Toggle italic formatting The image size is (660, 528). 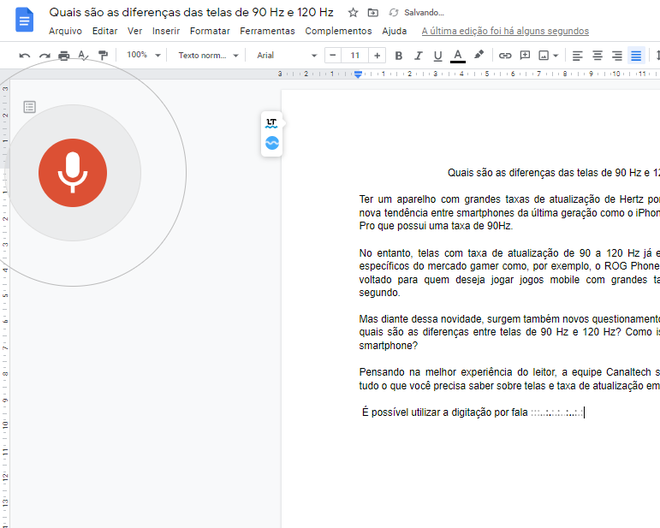pos(418,56)
